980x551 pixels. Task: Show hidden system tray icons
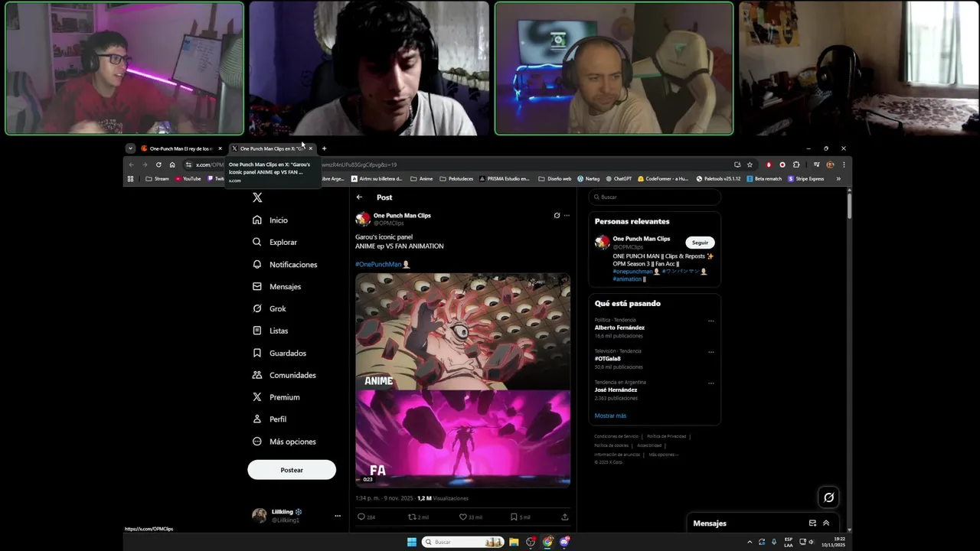(x=750, y=542)
